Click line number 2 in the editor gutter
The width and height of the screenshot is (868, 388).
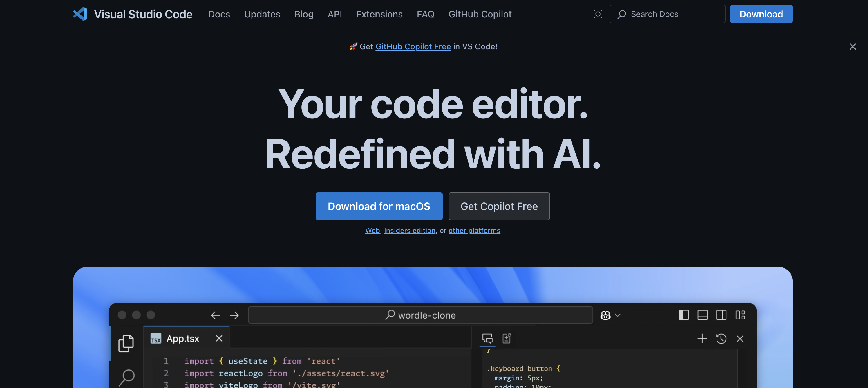(166, 373)
